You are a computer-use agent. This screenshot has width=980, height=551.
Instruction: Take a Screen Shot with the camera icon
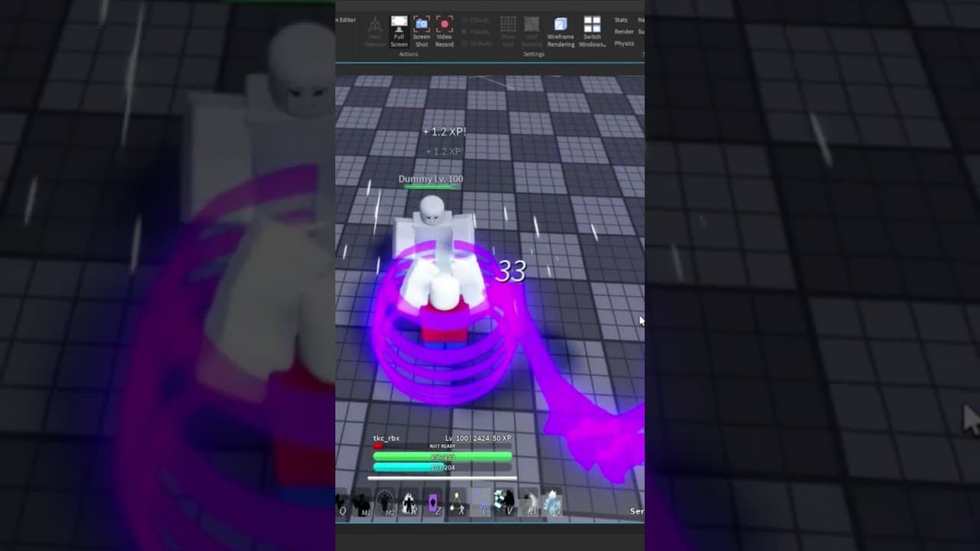click(x=421, y=31)
